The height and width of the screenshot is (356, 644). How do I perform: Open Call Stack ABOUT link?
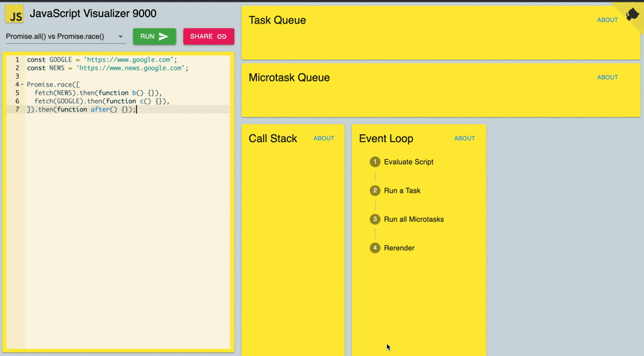[x=323, y=138]
